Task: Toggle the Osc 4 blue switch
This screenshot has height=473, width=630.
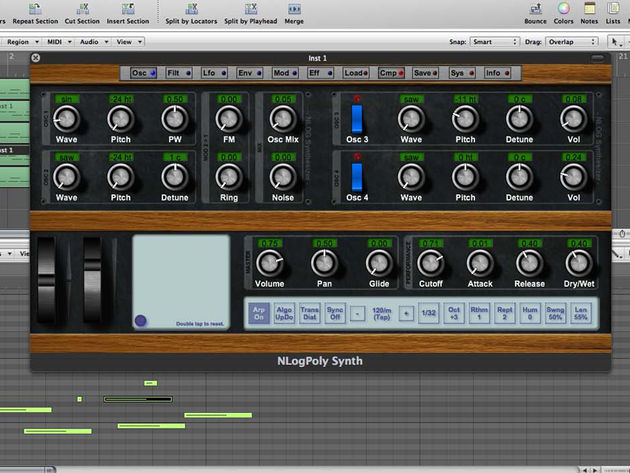Action: (x=357, y=177)
